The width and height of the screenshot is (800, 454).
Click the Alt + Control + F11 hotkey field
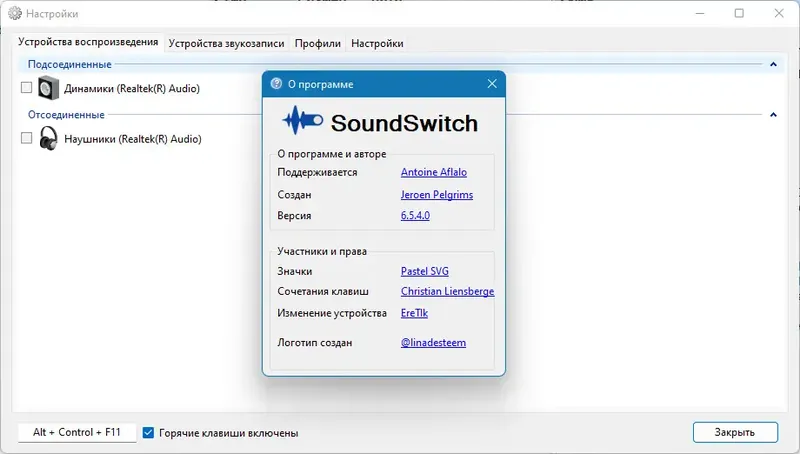tap(77, 433)
